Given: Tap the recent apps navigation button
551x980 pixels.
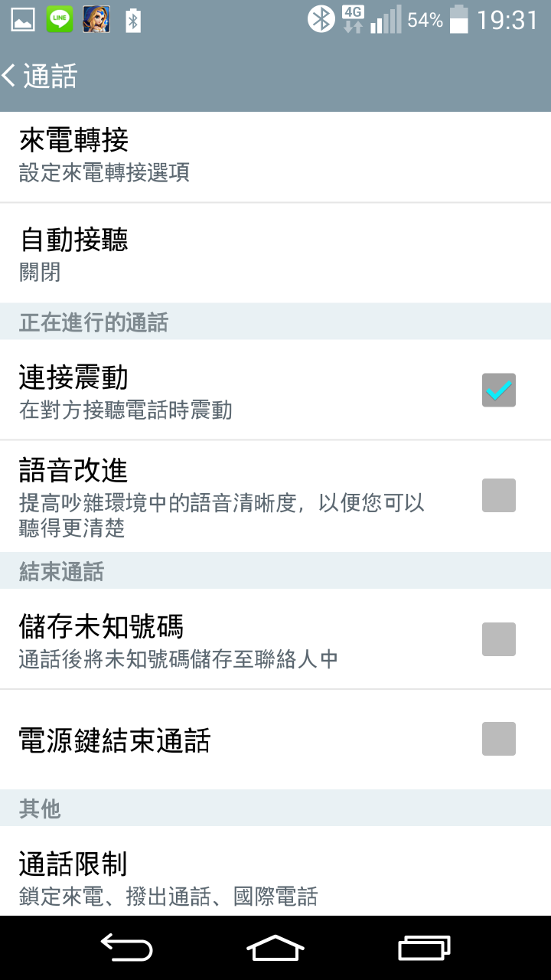Looking at the screenshot, I should [424, 948].
